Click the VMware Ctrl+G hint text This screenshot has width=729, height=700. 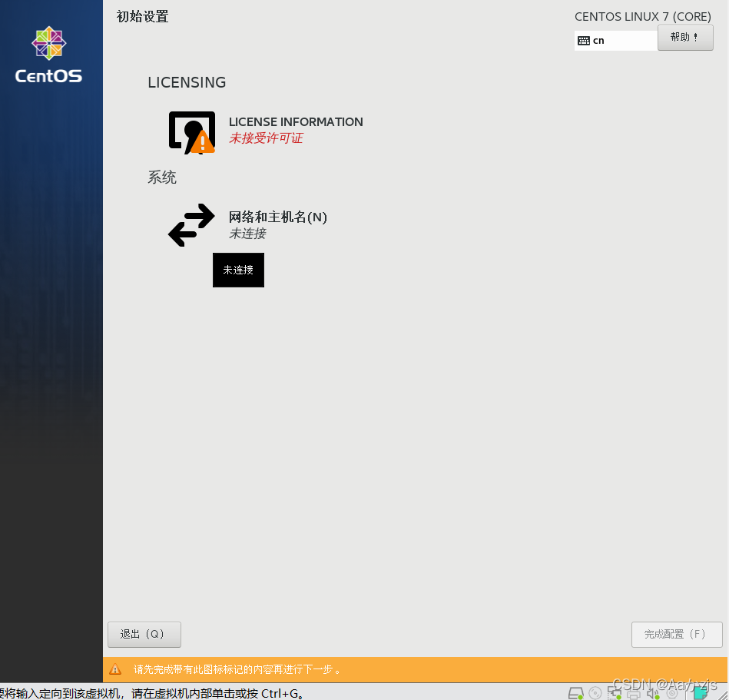pos(153,693)
